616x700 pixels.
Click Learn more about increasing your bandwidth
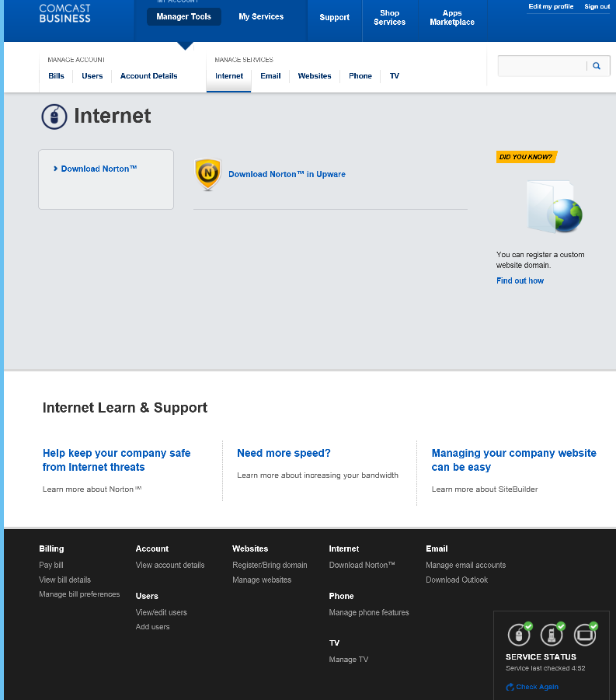tap(318, 475)
